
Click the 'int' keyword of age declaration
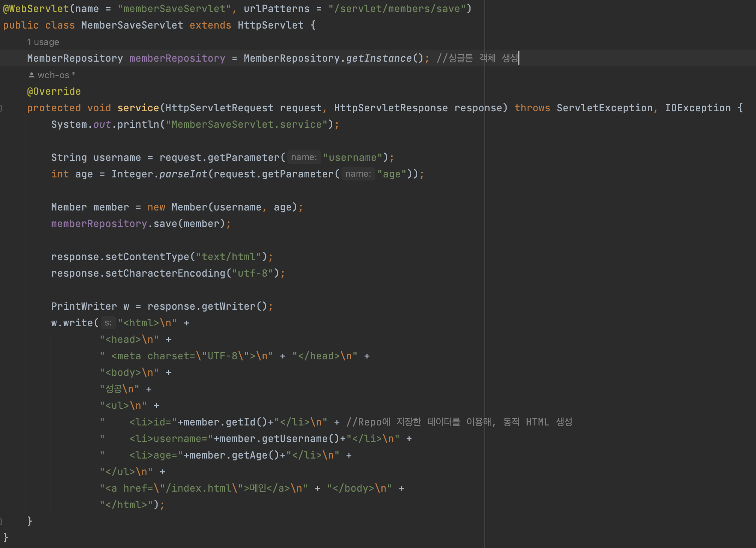coord(60,174)
